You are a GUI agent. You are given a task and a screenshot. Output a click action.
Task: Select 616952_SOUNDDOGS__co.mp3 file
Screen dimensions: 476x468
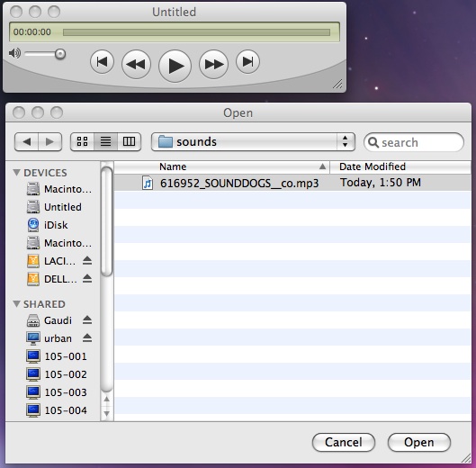[292, 183]
